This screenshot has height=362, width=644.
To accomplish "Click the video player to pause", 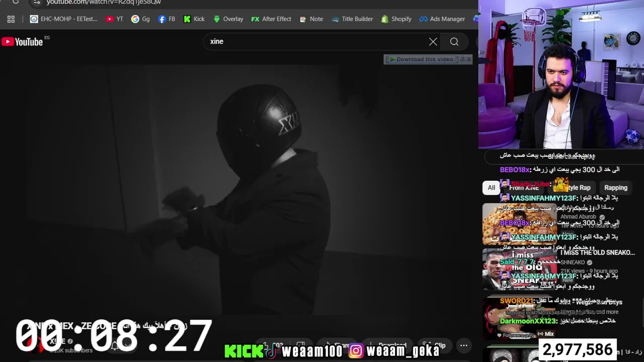I will [239, 191].
